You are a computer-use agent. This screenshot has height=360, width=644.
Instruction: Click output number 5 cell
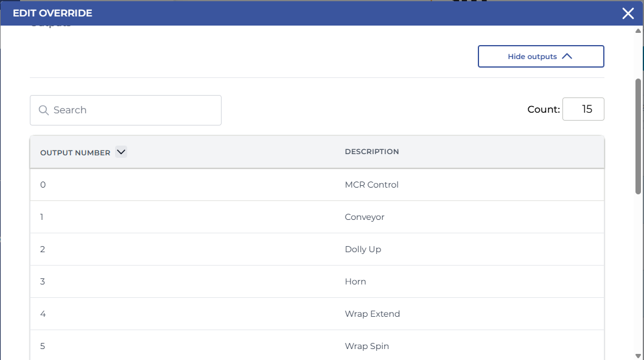(x=43, y=346)
